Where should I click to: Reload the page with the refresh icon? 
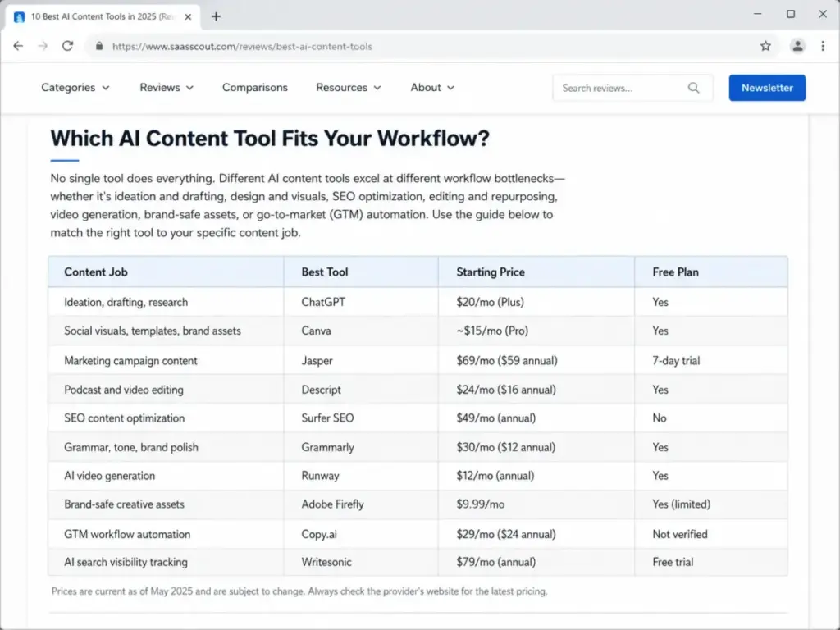point(67,46)
